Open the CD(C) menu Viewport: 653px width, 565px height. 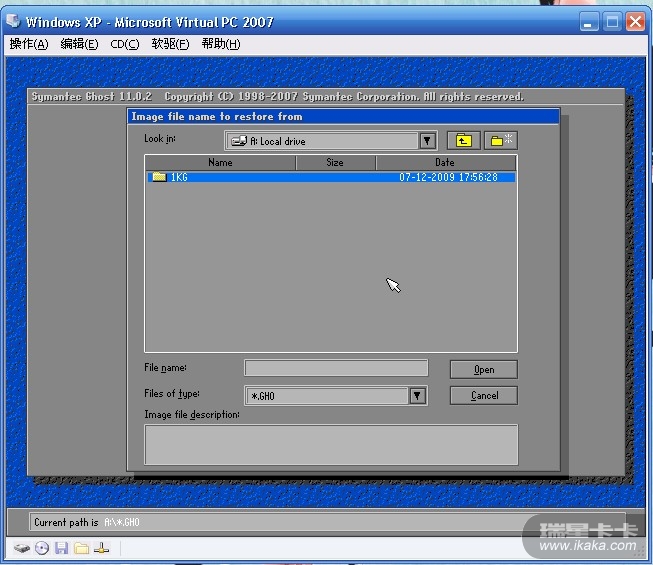click(125, 44)
